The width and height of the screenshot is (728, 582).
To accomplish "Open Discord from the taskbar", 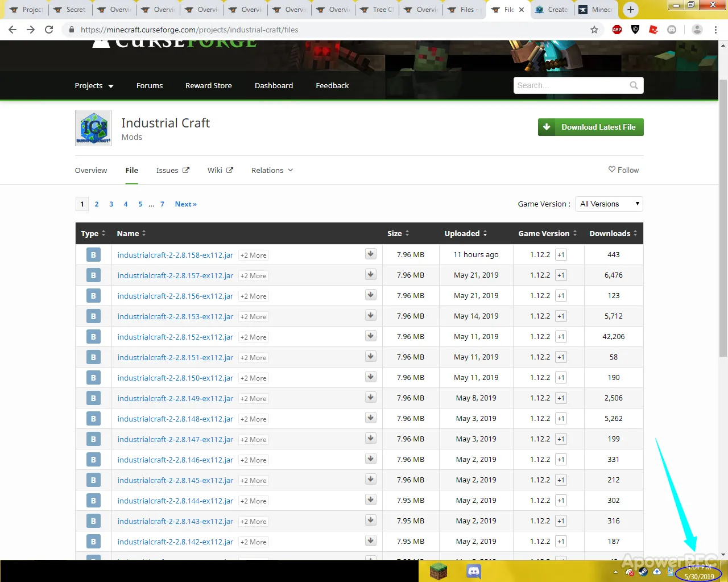I will tap(474, 571).
